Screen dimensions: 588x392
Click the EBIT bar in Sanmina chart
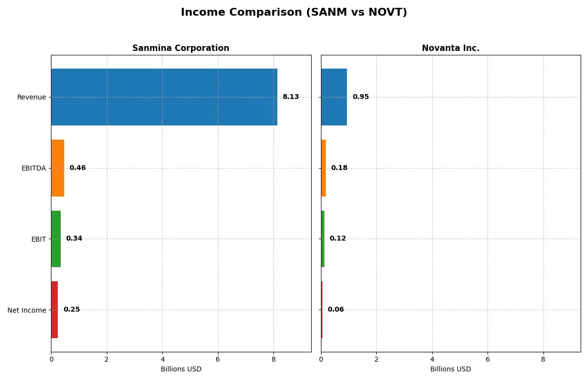click(x=55, y=239)
